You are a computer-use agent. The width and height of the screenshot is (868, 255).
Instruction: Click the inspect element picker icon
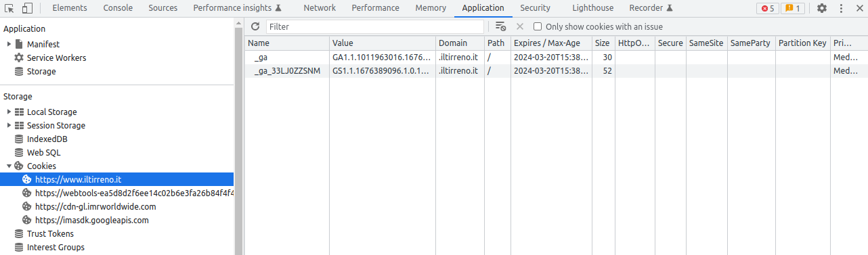(x=9, y=8)
